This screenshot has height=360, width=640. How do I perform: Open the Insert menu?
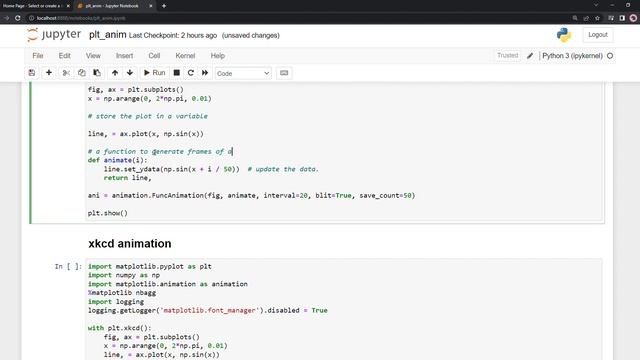tap(124, 56)
